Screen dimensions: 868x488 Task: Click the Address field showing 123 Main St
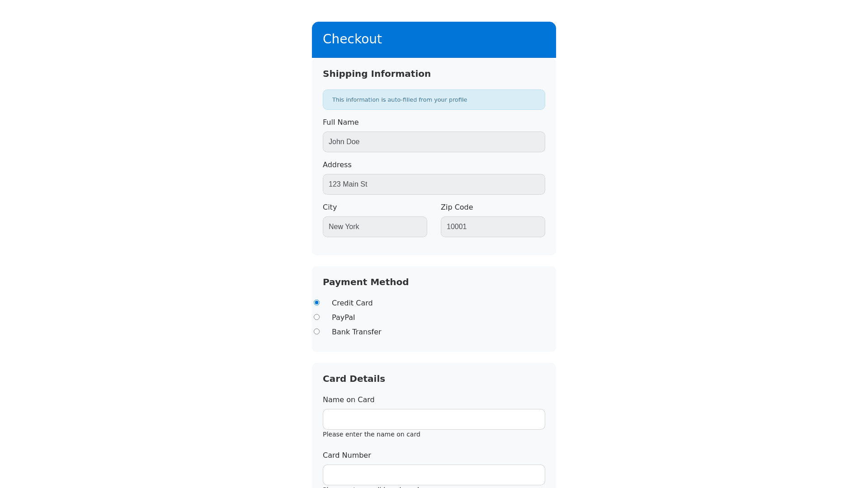tap(434, 184)
